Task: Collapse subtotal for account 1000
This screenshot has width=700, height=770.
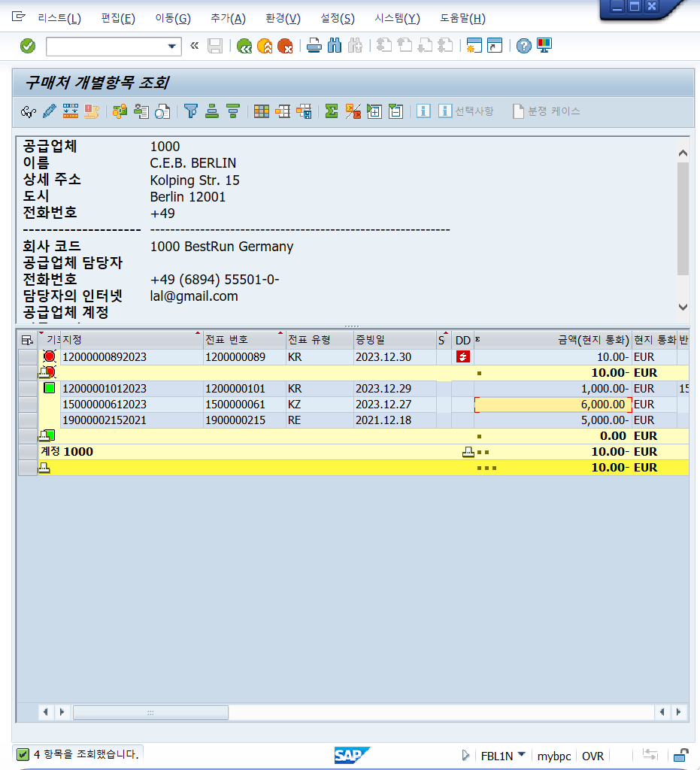Action: pyautogui.click(x=468, y=452)
